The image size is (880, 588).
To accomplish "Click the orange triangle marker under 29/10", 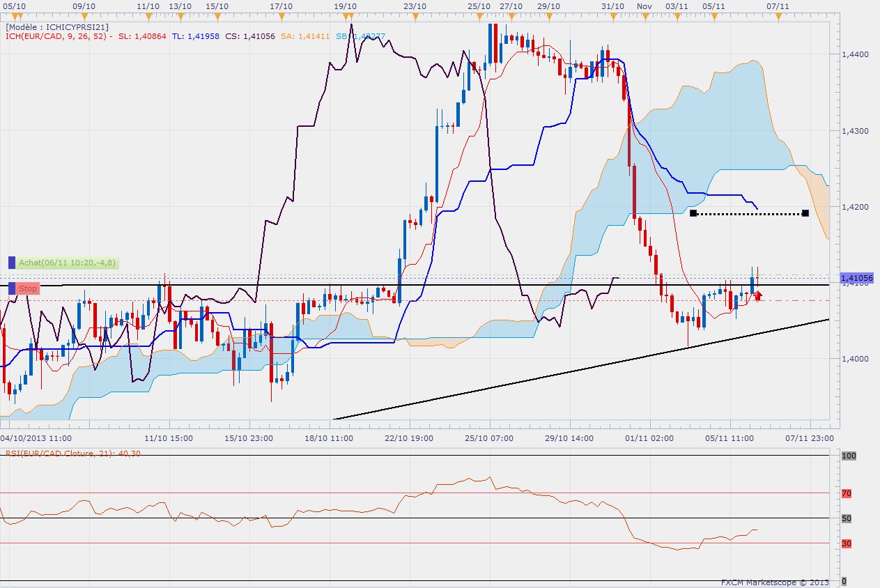I will (x=548, y=15).
